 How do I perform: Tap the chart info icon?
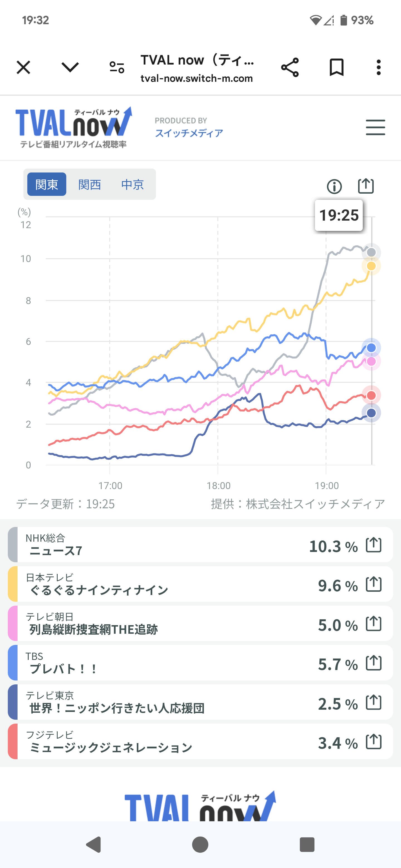[x=334, y=186]
